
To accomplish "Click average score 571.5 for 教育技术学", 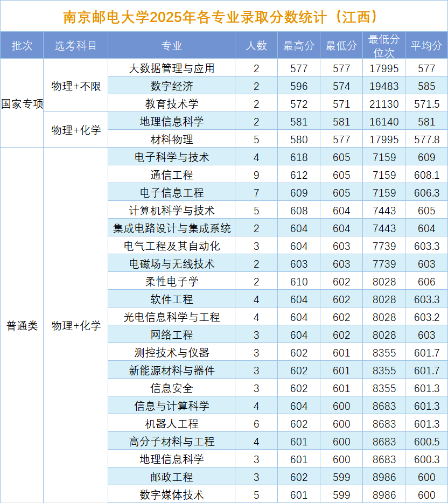I will click(x=426, y=104).
